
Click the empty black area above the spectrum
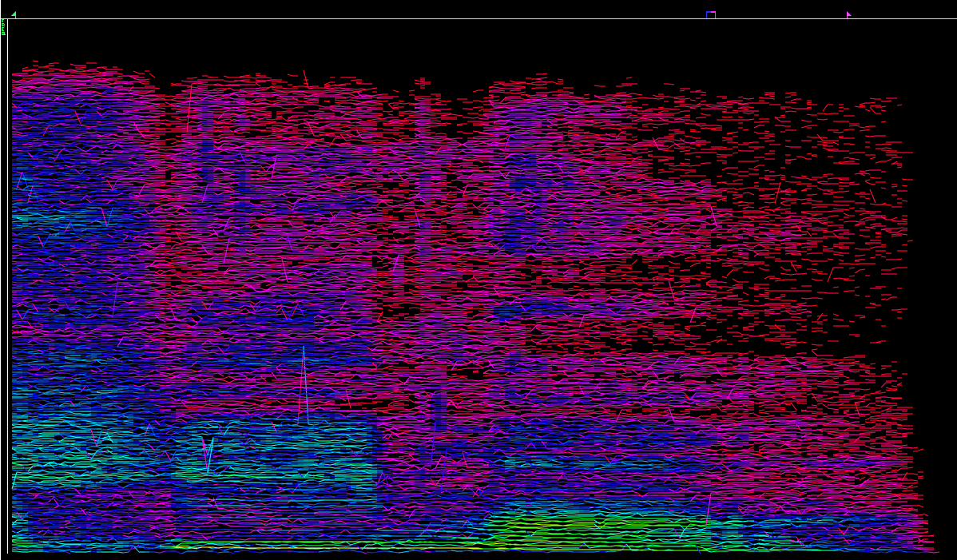pyautogui.click(x=479, y=44)
